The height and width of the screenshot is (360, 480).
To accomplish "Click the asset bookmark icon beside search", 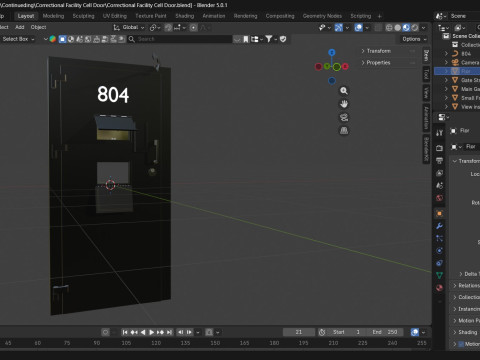I will 246,39.
